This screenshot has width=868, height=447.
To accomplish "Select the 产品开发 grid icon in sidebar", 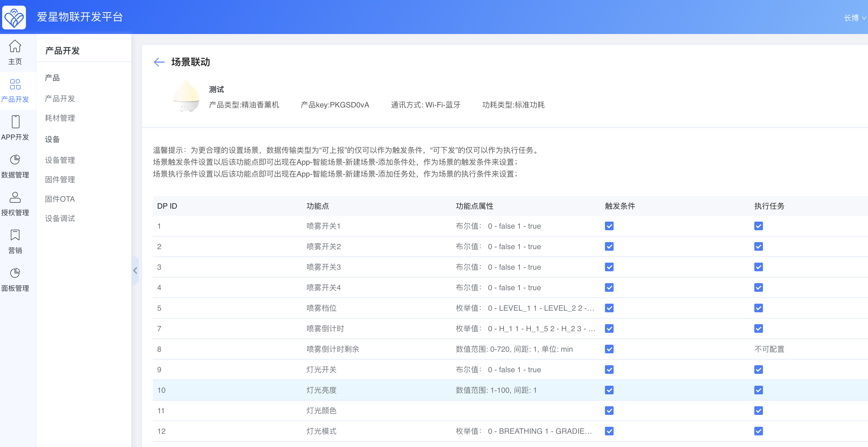I will click(15, 84).
